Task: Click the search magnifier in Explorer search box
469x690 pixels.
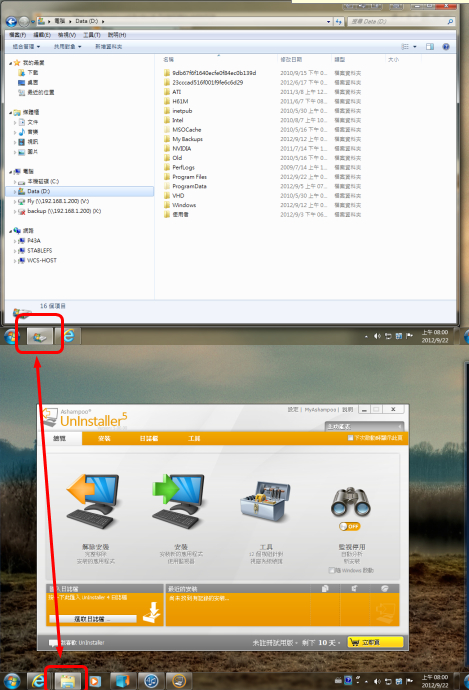Action: [x=450, y=21]
